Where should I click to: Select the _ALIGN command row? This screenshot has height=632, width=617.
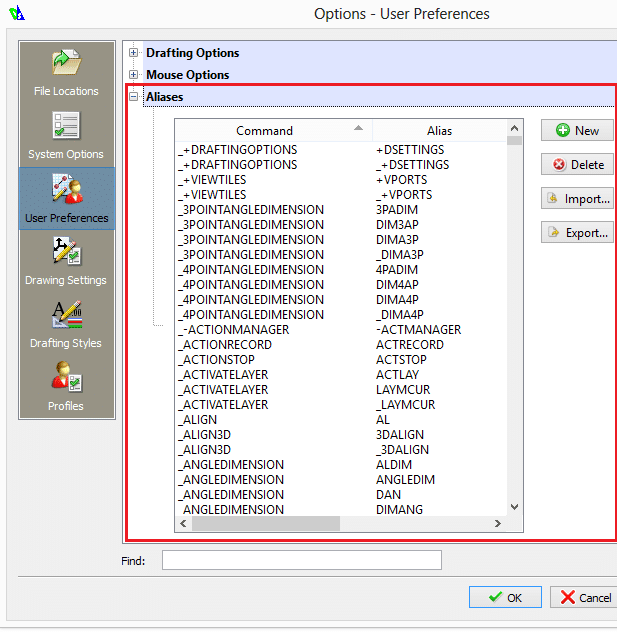coord(341,420)
